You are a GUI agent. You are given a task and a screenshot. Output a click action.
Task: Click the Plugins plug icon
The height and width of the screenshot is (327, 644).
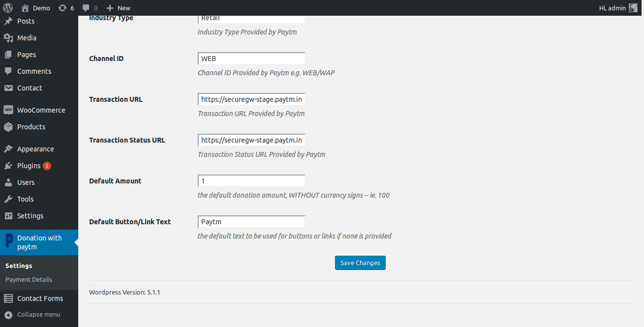[x=8, y=166]
